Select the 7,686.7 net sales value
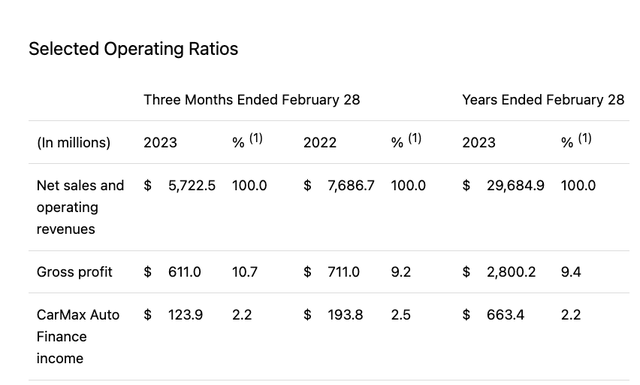Viewport: 640px width, 385px height. [x=351, y=185]
